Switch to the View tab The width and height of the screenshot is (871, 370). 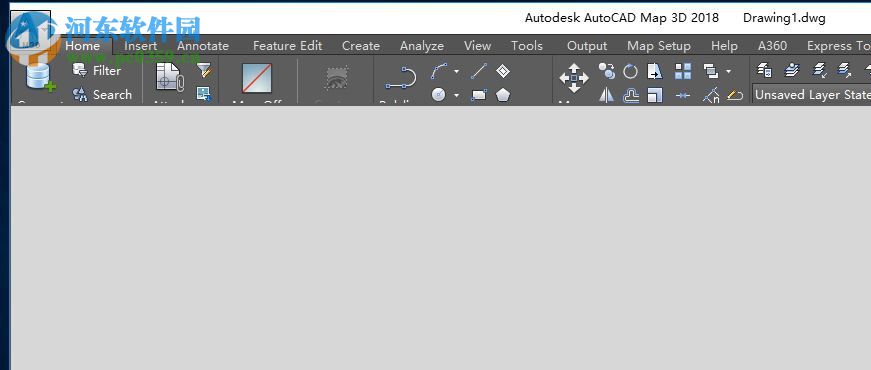[477, 46]
